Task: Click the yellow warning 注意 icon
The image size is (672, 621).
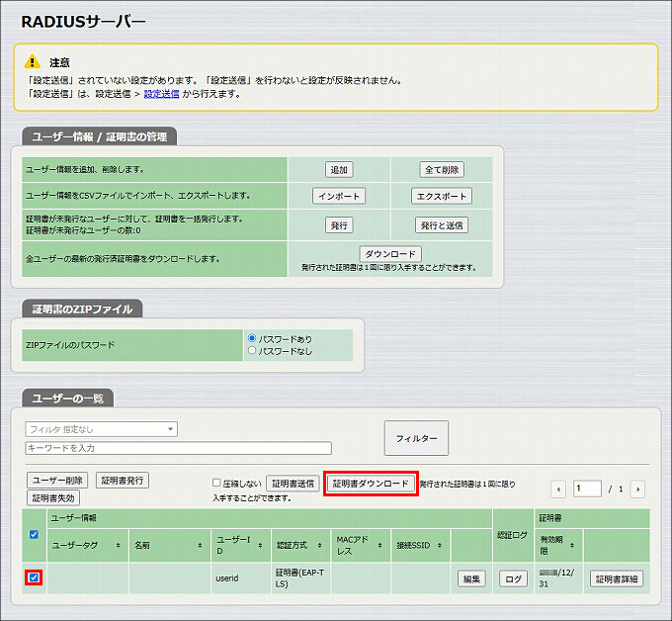Action: coord(33,61)
